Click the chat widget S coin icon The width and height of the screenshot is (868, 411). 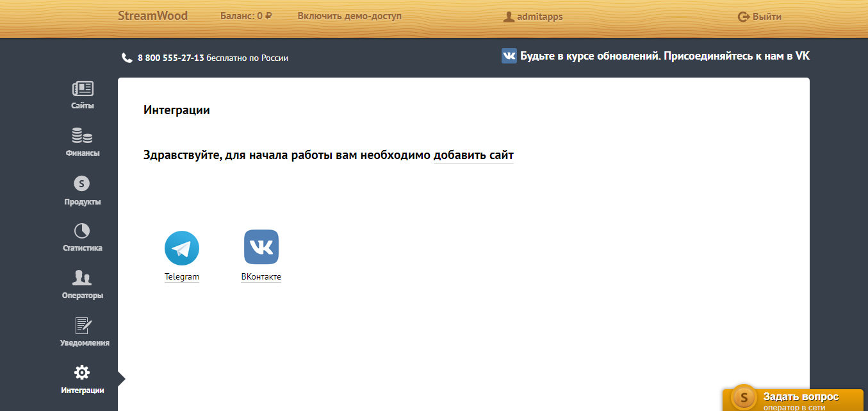744,398
